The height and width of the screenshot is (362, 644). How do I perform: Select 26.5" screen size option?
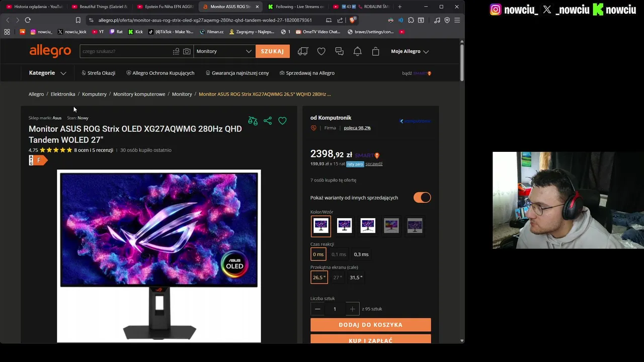(x=319, y=278)
